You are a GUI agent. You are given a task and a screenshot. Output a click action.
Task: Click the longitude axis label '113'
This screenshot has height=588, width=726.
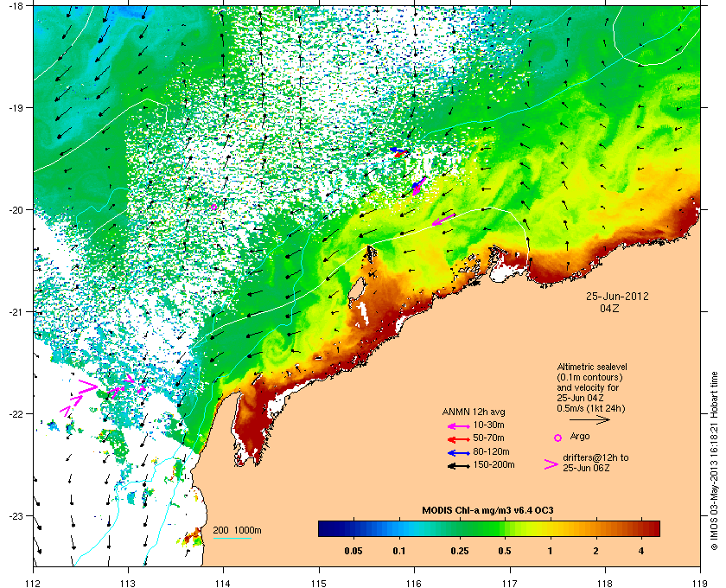tap(128, 583)
